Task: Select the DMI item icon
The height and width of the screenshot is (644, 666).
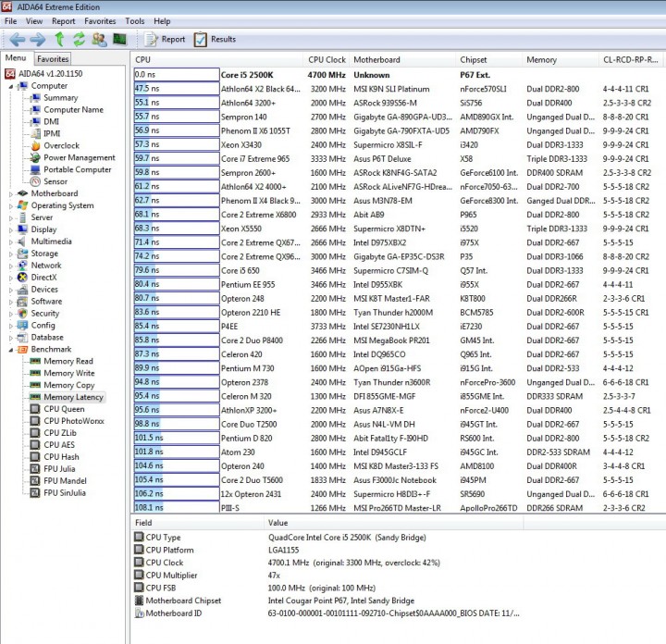Action: [x=36, y=121]
